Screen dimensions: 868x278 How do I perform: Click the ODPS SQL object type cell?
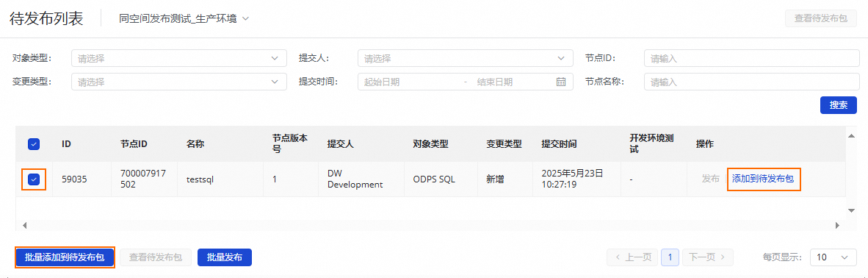pyautogui.click(x=434, y=179)
